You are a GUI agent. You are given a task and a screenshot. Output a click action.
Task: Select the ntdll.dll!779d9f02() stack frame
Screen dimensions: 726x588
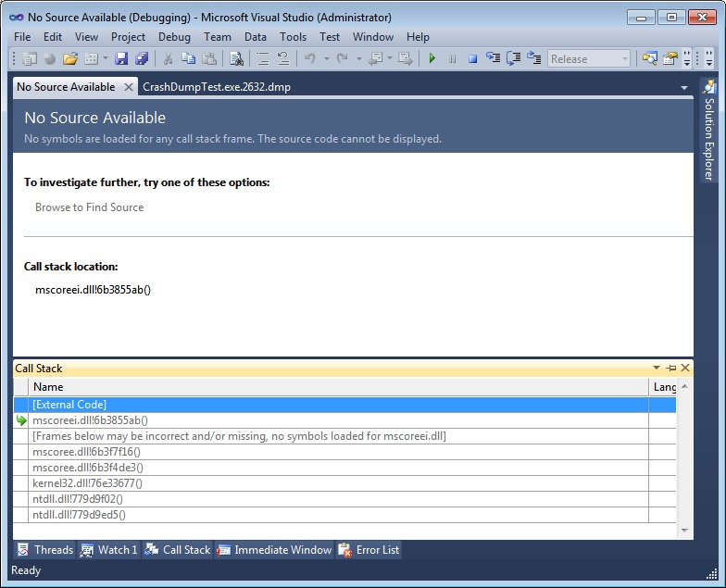tap(344, 499)
